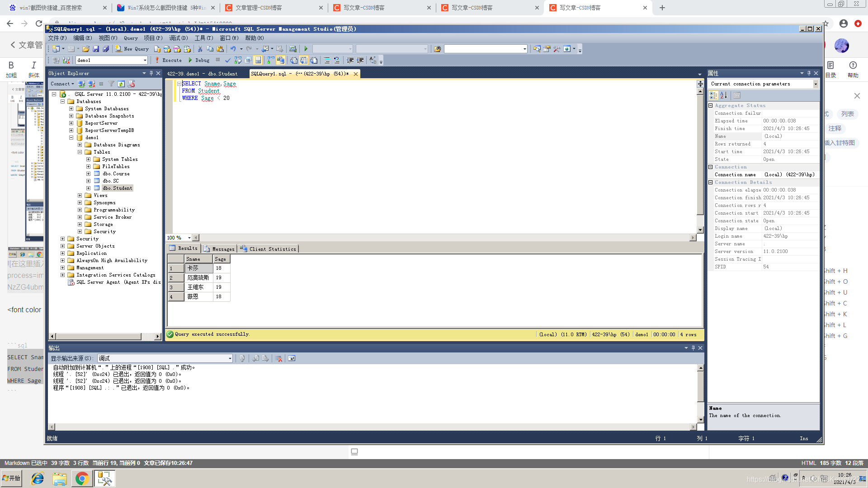Click Object Explorer's Connect Object Explorer icon

pos(81,84)
